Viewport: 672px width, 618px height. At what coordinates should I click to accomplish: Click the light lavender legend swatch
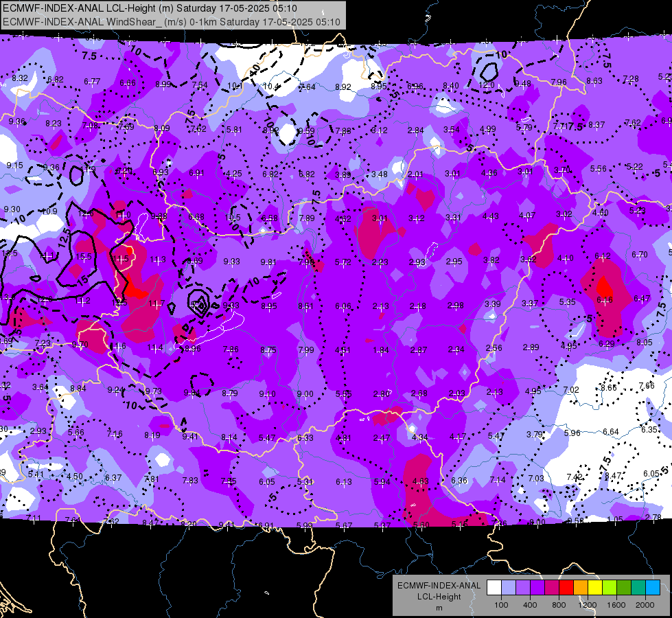pos(508,587)
